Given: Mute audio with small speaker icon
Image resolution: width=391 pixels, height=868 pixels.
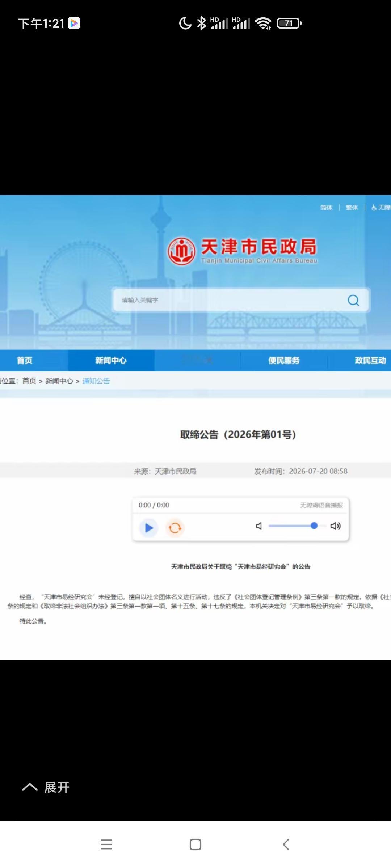Looking at the screenshot, I should 259,526.
